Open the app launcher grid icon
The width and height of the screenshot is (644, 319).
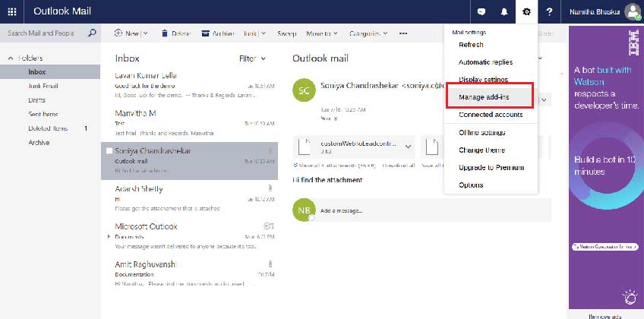point(12,11)
